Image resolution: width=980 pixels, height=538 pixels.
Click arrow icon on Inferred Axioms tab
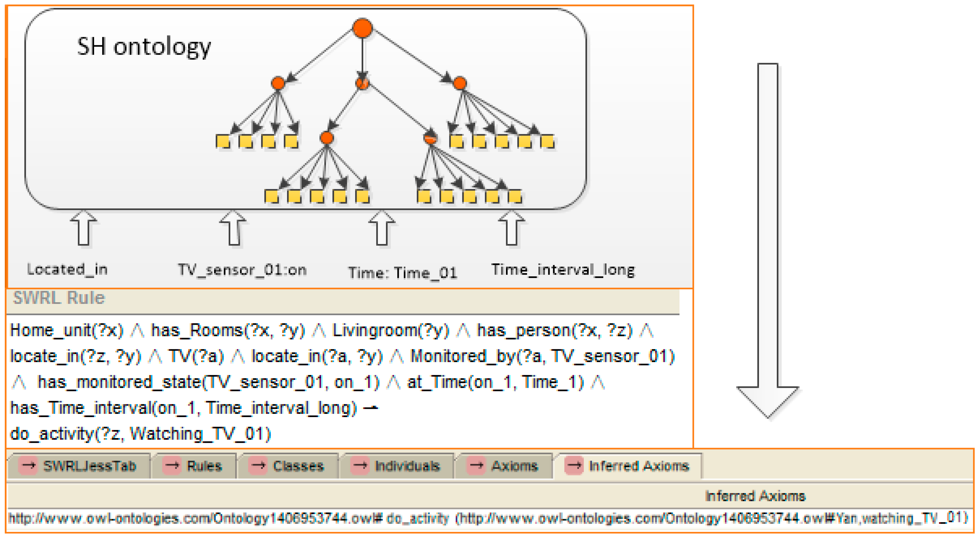(x=574, y=465)
